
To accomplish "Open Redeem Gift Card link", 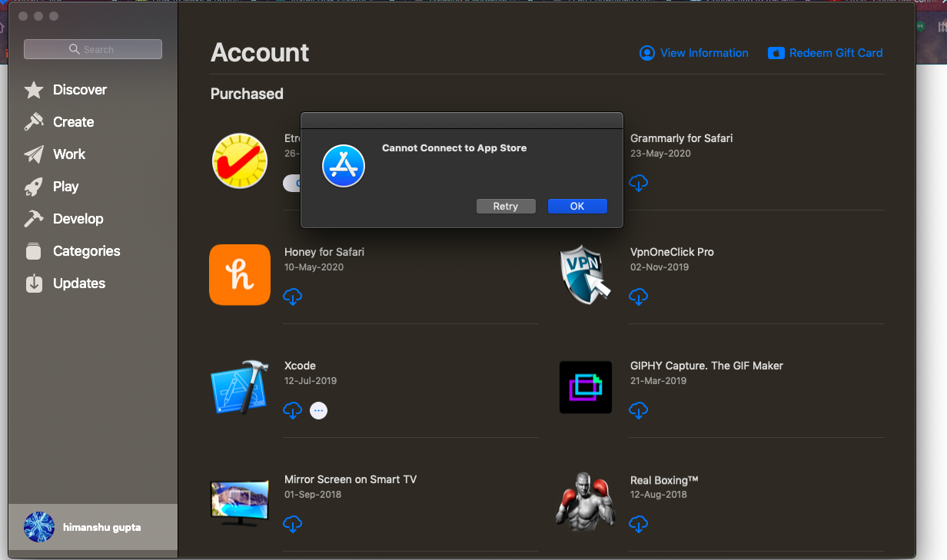I will [x=826, y=53].
